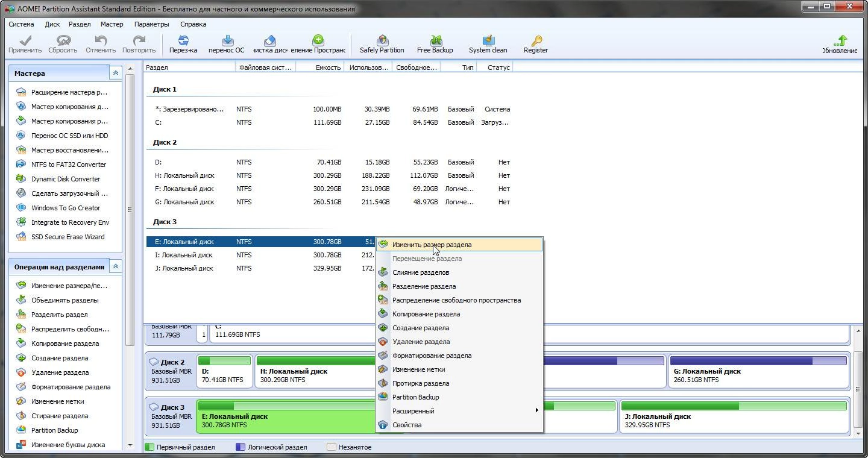The image size is (868, 458).
Task: Select Изменить размер раздела in context menu
Action: coord(459,245)
